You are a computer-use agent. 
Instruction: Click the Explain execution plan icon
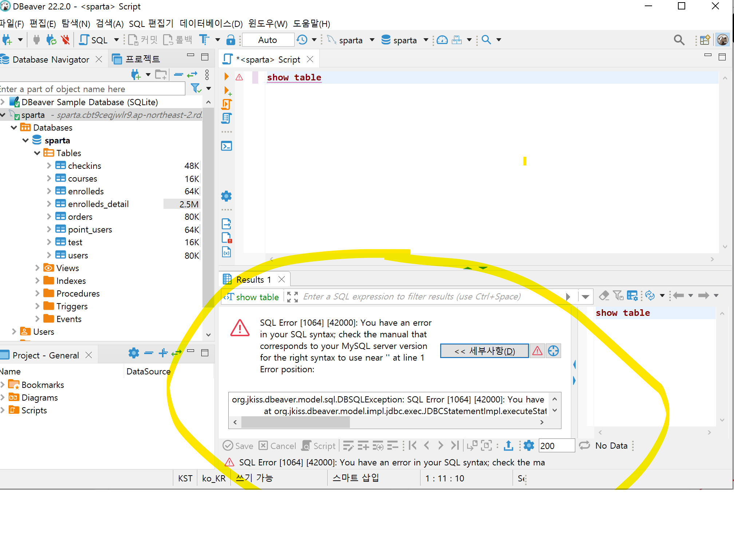tap(226, 118)
